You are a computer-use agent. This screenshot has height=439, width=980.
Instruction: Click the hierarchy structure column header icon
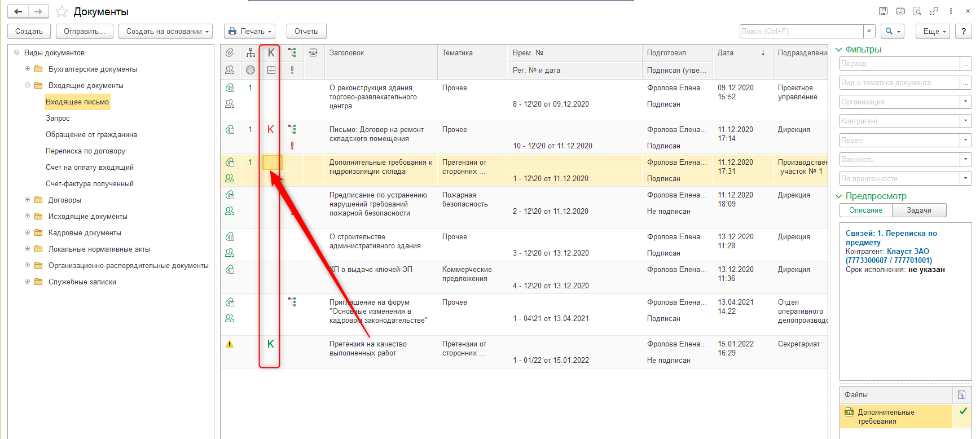[251, 52]
